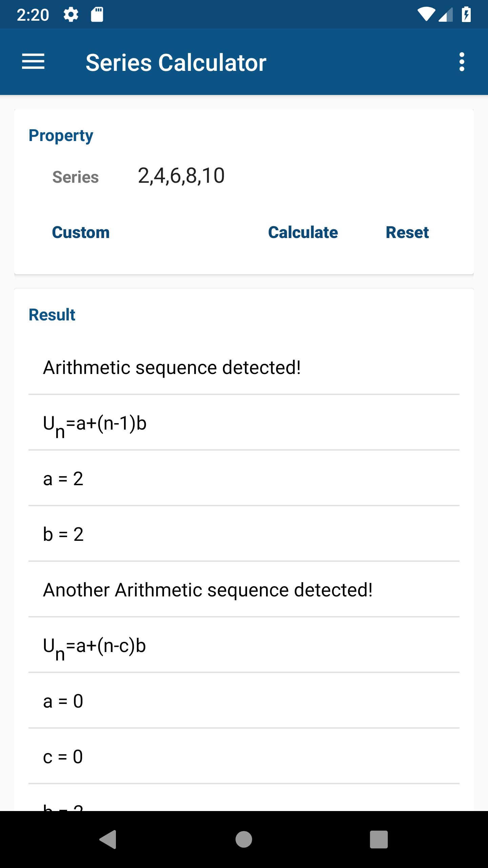Tap the settings gear status icon

coord(71,15)
